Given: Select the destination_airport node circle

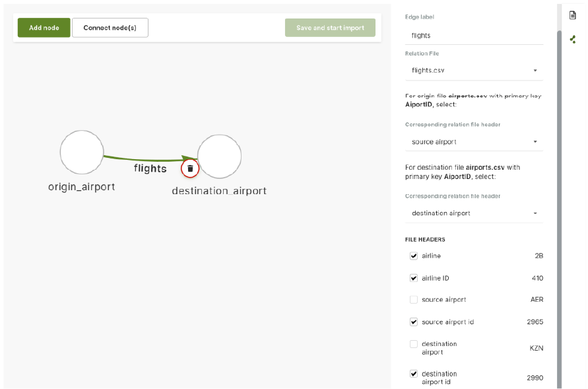Looking at the screenshot, I should 219,157.
